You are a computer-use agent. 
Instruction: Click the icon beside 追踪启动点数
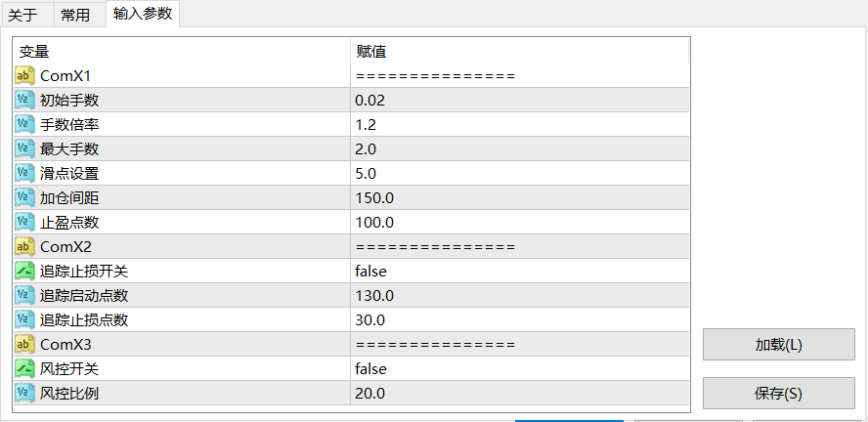tap(25, 296)
